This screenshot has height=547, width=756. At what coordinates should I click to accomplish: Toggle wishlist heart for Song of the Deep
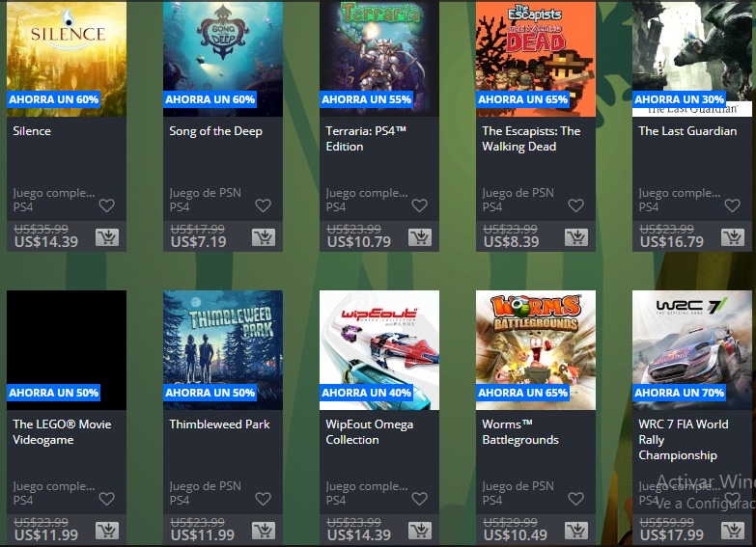click(263, 205)
